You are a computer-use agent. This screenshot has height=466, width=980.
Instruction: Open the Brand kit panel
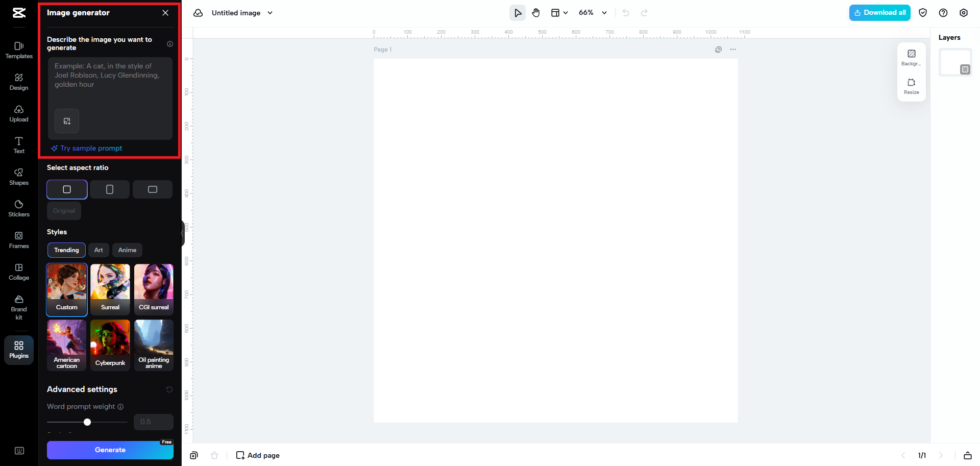pos(18,306)
